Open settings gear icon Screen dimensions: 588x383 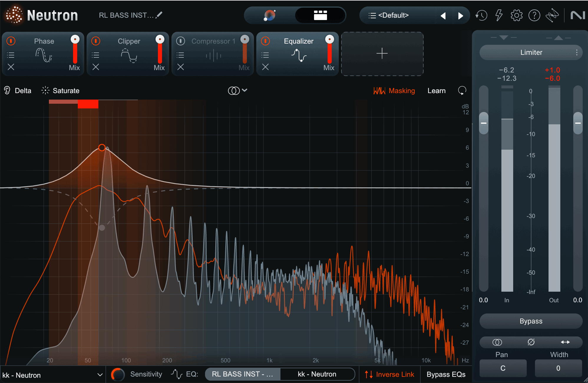516,15
